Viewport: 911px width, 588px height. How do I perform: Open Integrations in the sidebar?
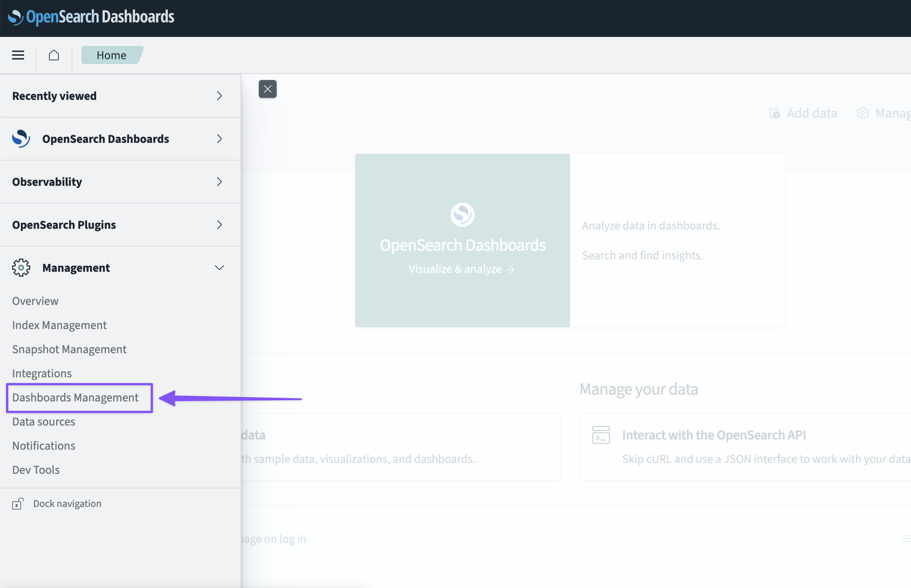[x=42, y=373]
